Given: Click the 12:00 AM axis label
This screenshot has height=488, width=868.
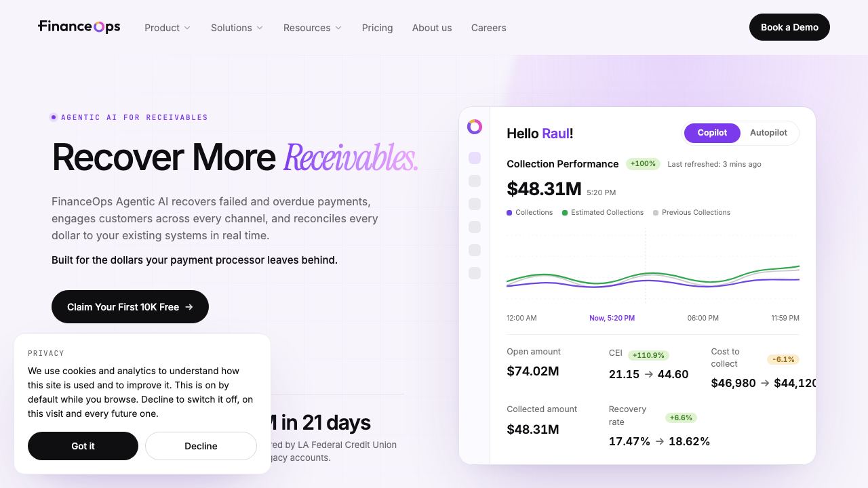Looking at the screenshot, I should click(x=521, y=318).
